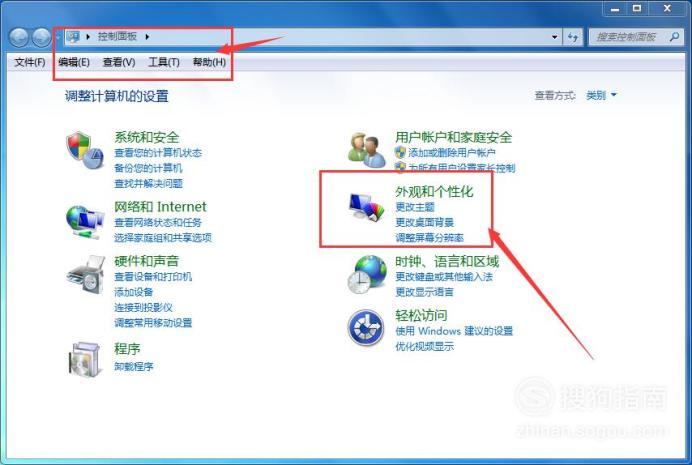This screenshot has width=692, height=465.
Task: Open the 查看(V) menu
Action: pos(119,62)
